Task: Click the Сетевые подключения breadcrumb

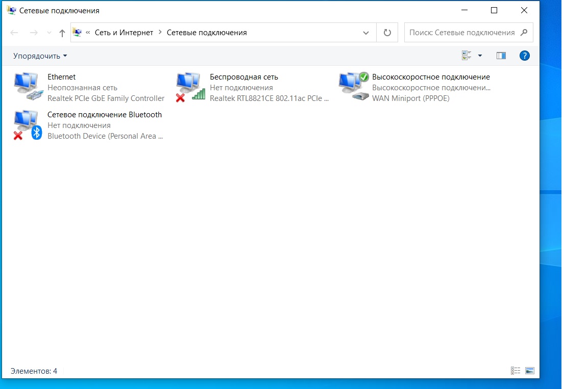Action: tap(207, 33)
